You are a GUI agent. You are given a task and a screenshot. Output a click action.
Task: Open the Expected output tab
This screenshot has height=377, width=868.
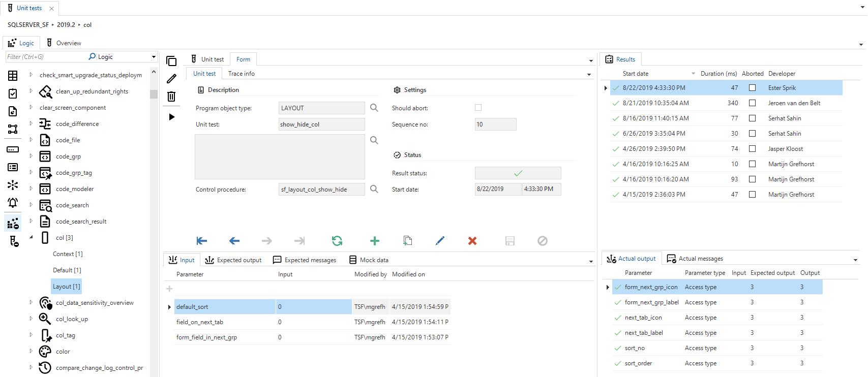(x=233, y=260)
